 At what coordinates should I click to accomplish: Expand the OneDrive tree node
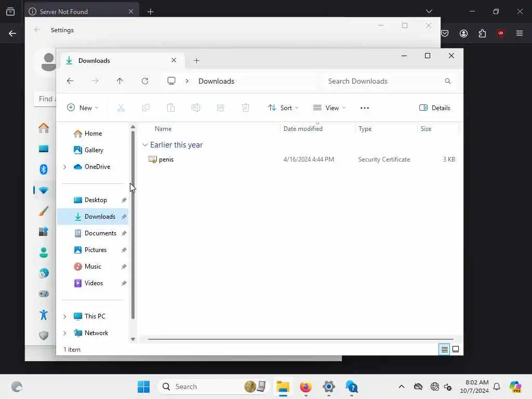(64, 167)
